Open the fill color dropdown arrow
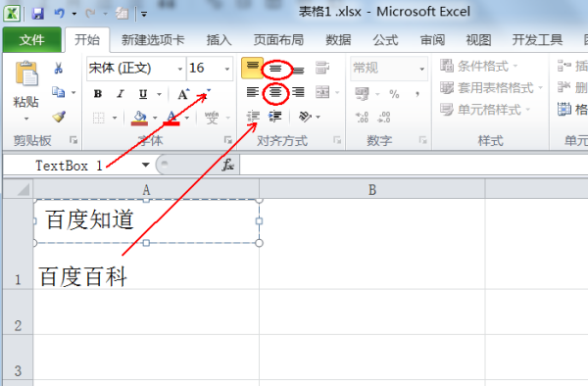This screenshot has width=588, height=386. (155, 118)
